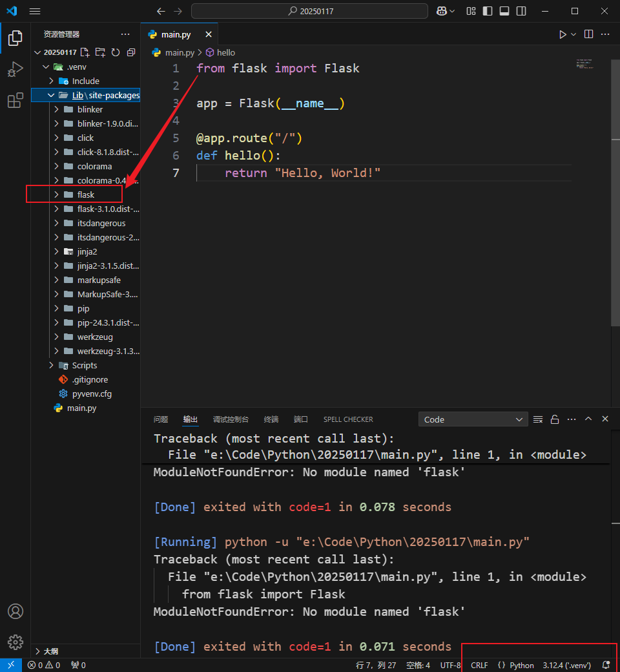The height and width of the screenshot is (672, 620).
Task: Open editor more actions ellipsis
Action: [605, 34]
